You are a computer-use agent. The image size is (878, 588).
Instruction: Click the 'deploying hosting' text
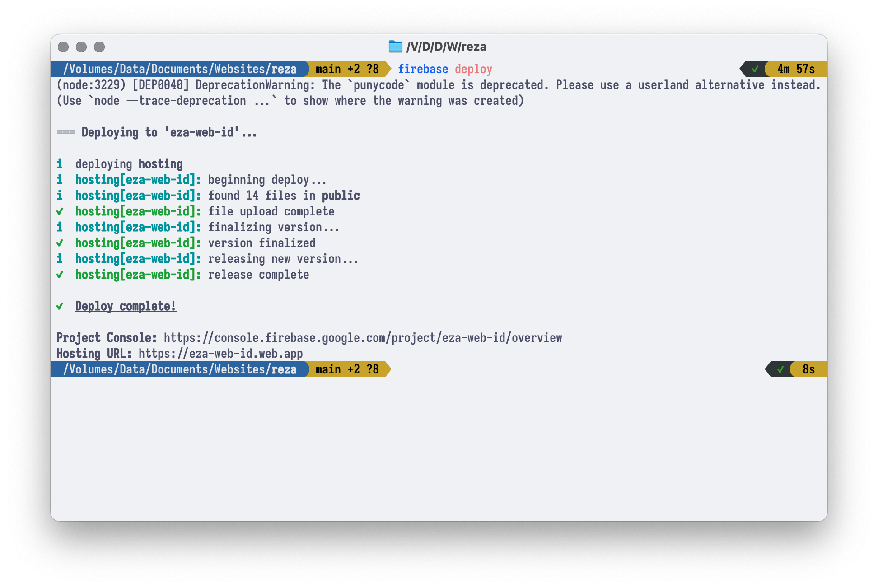coord(129,164)
